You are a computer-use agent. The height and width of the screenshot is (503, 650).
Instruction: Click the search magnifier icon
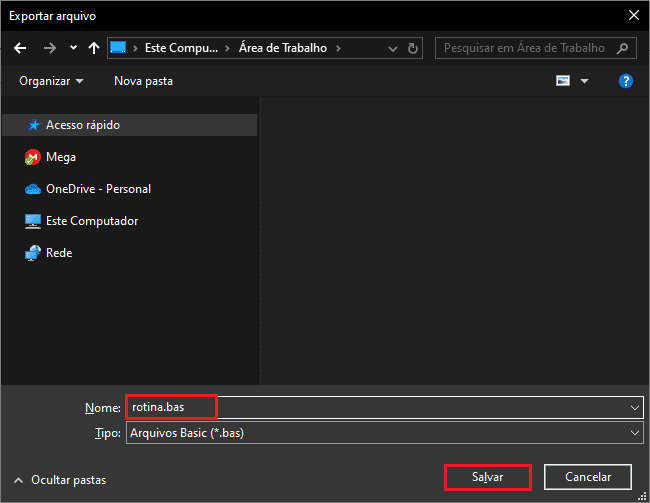click(622, 48)
